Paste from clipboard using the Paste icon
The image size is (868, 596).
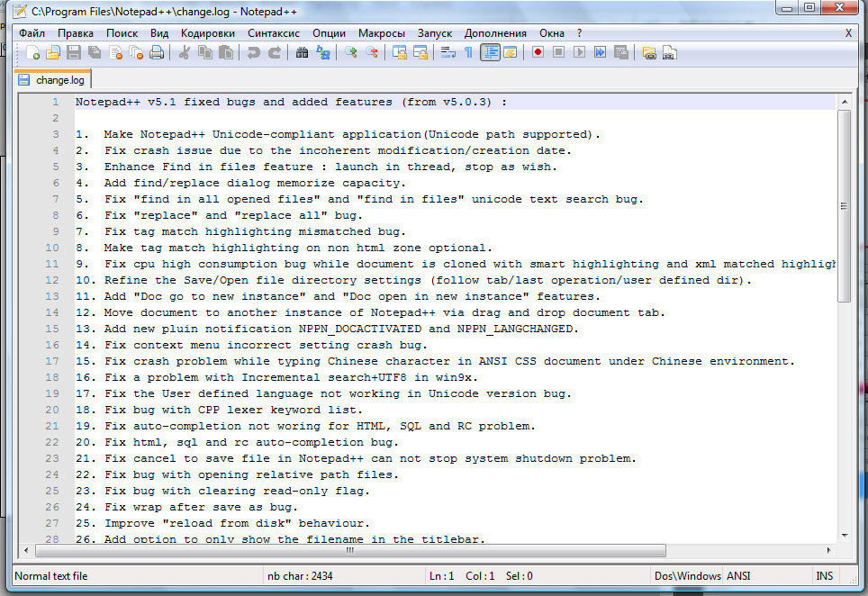point(226,52)
